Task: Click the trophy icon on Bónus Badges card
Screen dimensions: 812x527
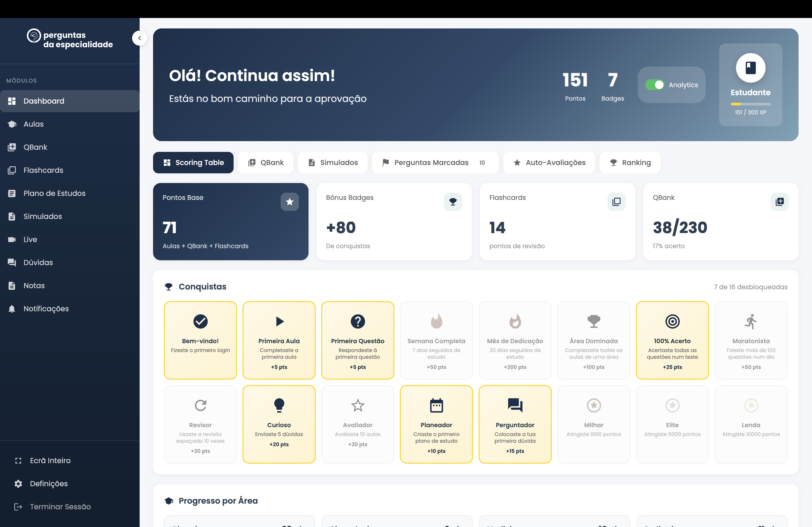Action: 453,202
